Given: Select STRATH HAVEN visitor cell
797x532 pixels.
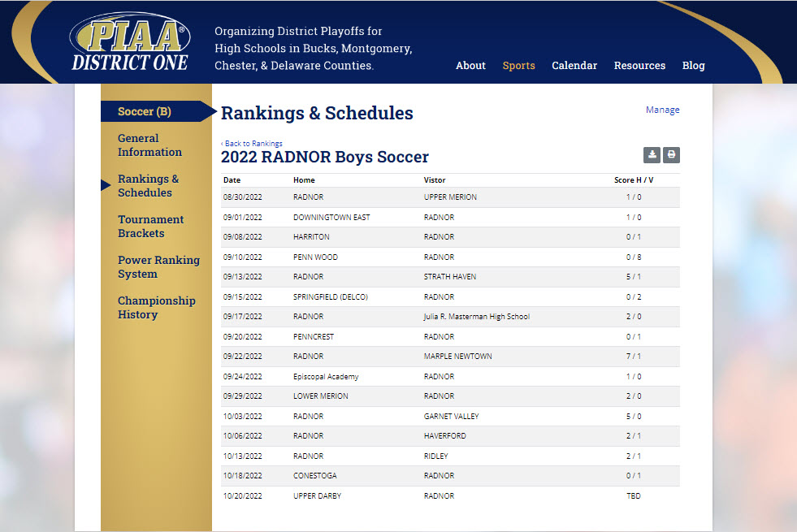Looking at the screenshot, I should tap(450, 277).
